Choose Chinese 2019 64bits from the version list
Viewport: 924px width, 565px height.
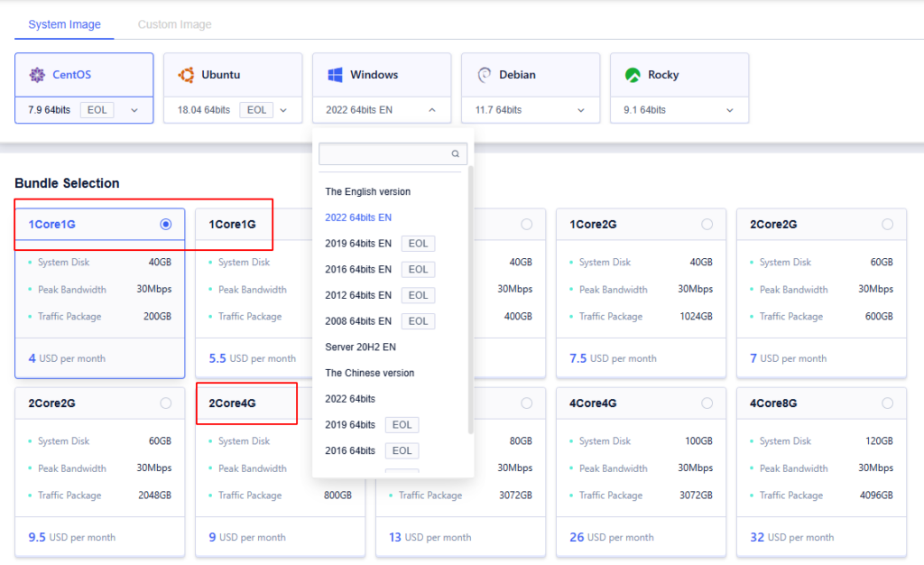(x=350, y=425)
